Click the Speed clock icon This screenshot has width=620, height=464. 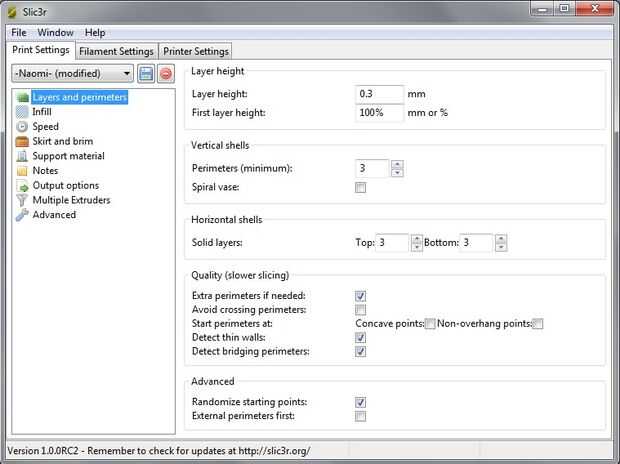click(x=22, y=127)
